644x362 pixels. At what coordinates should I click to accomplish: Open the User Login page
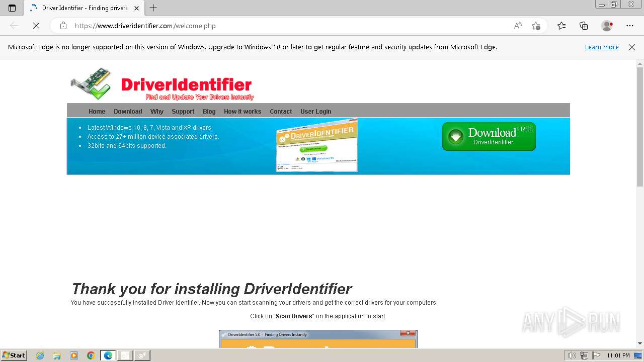pyautogui.click(x=316, y=112)
